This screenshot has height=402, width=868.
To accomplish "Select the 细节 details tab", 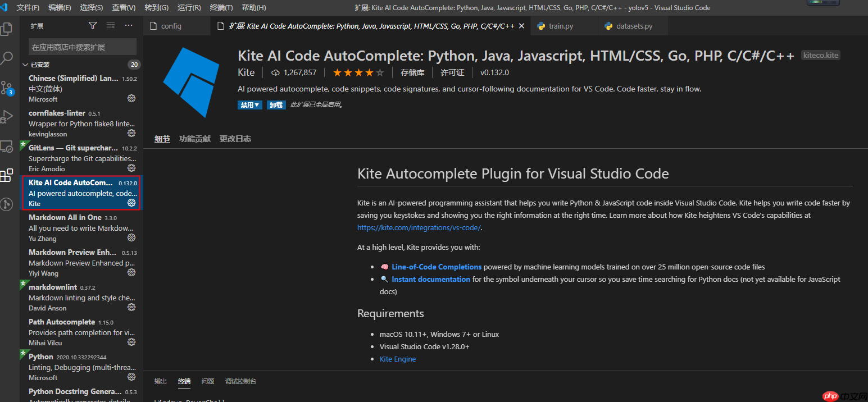I will [162, 139].
